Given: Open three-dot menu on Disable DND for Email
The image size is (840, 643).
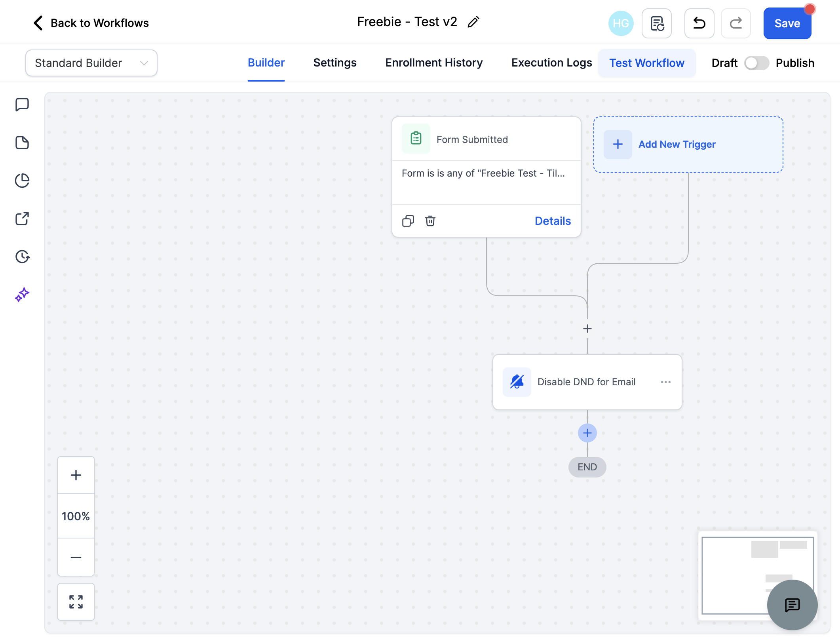Looking at the screenshot, I should click(x=666, y=382).
